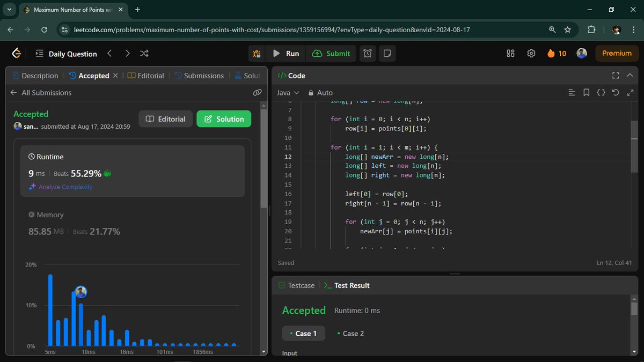Click the format code icon
The height and width of the screenshot is (362, 644).
(x=572, y=93)
